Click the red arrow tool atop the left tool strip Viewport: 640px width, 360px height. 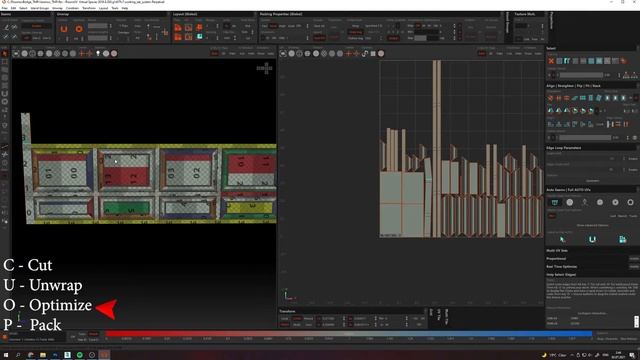click(5, 53)
